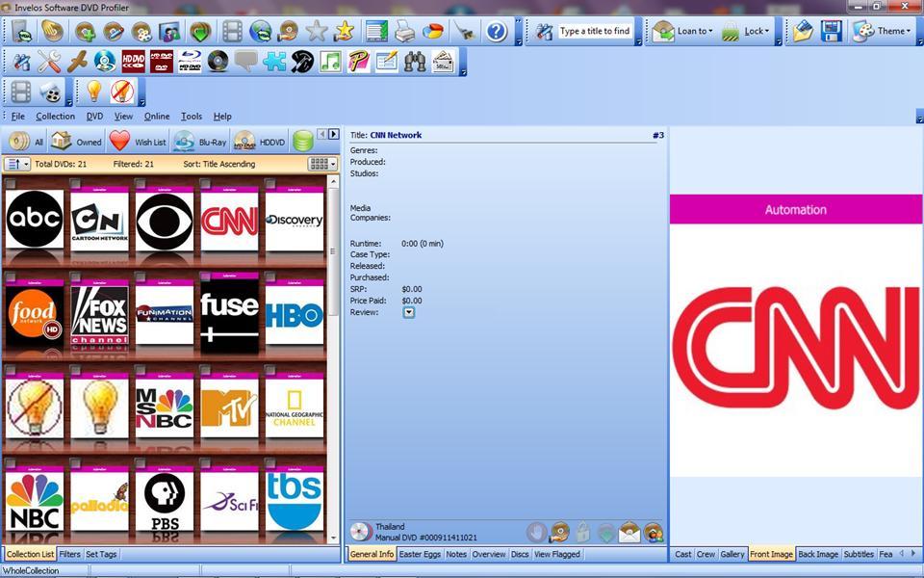
Task: Open the Collection menu
Action: (55, 117)
